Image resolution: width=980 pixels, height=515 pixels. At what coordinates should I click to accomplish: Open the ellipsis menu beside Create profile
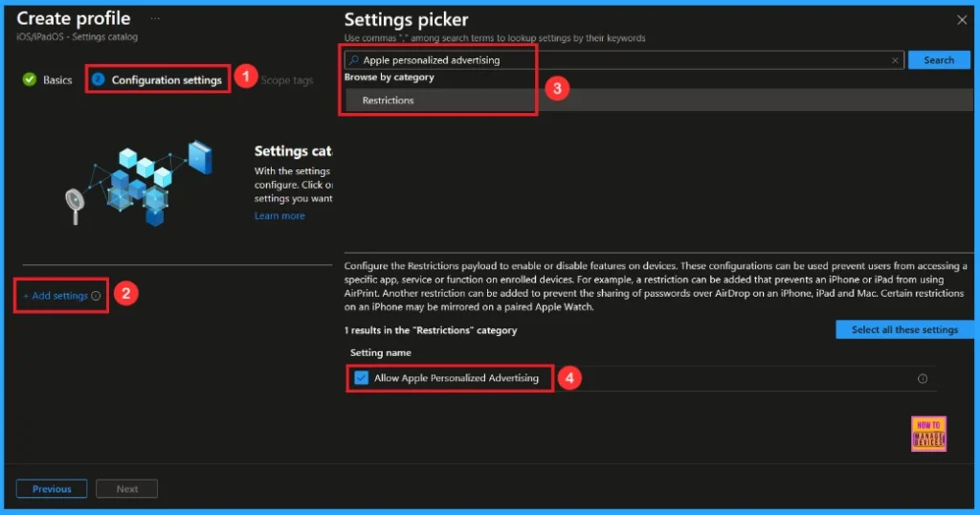click(x=155, y=19)
